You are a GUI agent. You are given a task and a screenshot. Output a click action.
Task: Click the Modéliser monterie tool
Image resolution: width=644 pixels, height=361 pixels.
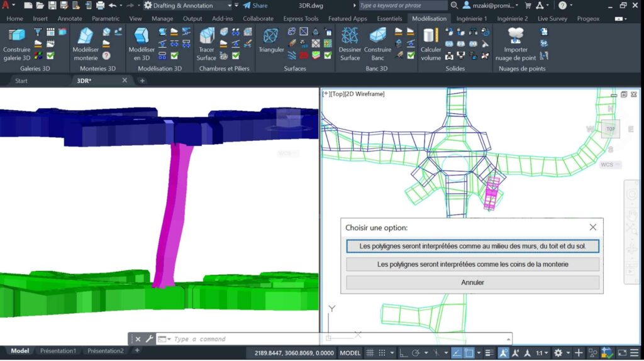(86, 45)
